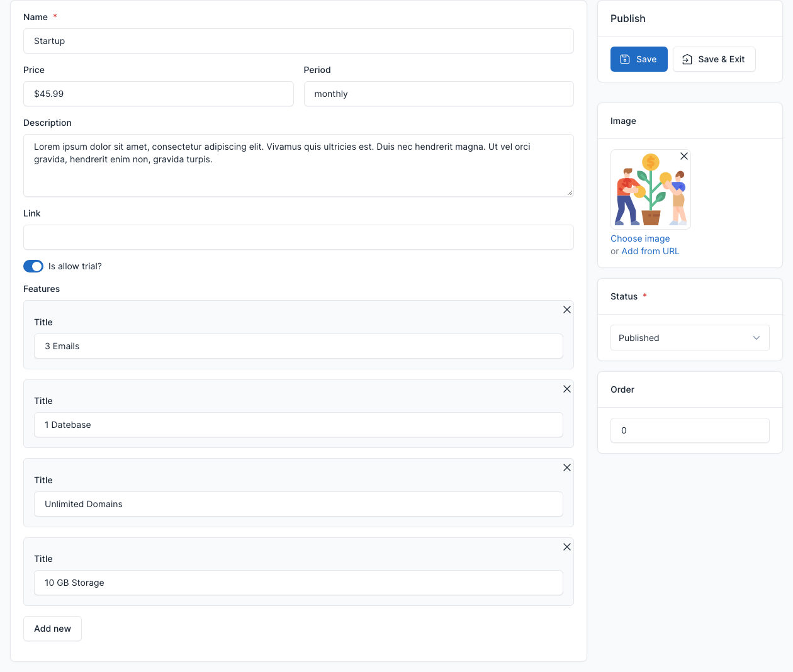Click the Order number field
The width and height of the screenshot is (793, 672).
pyautogui.click(x=690, y=430)
